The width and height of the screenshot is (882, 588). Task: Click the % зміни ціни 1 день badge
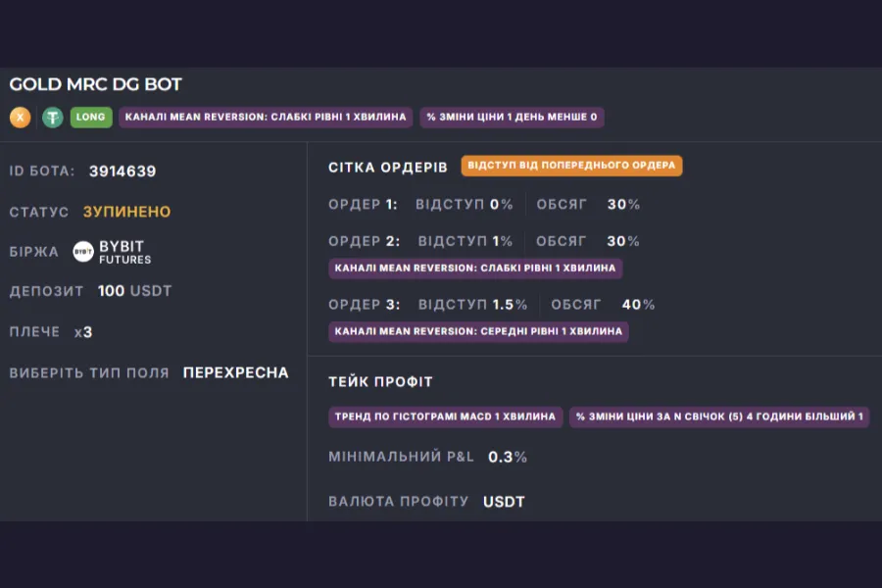coord(511,117)
